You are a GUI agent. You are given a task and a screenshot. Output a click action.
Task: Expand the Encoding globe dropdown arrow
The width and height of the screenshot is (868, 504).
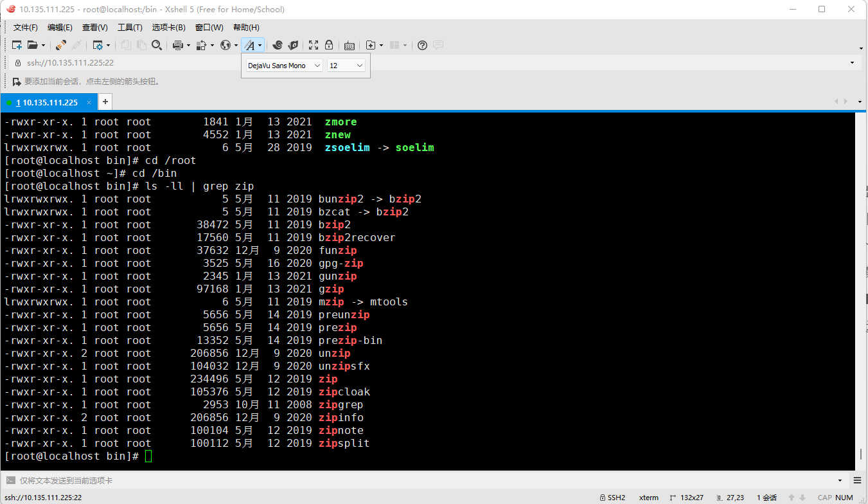[236, 45]
